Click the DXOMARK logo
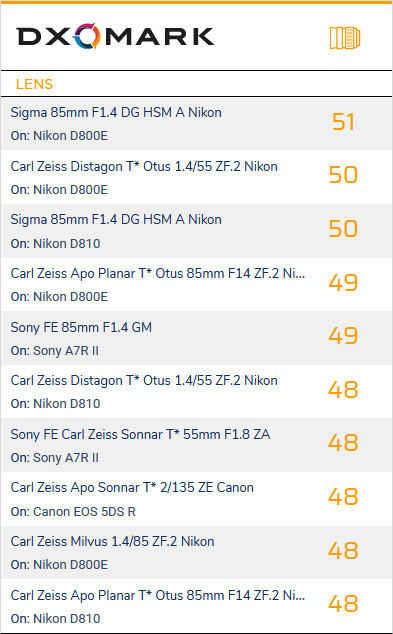This screenshot has width=393, height=634. (x=115, y=36)
